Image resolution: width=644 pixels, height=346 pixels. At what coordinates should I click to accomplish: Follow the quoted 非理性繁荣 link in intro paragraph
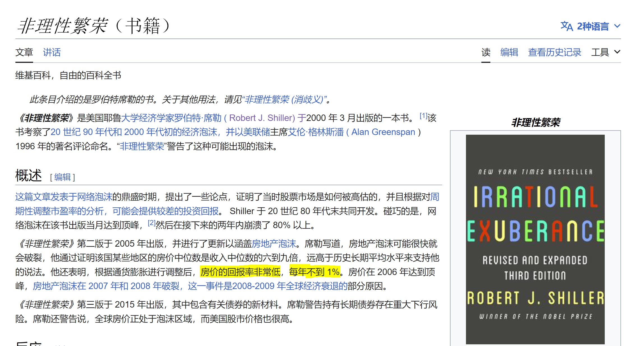(x=142, y=146)
